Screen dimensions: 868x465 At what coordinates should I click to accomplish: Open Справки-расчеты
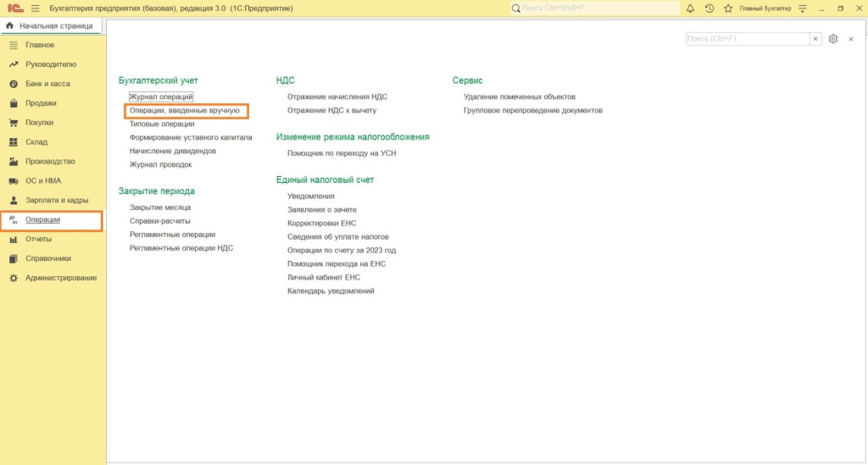tap(159, 220)
